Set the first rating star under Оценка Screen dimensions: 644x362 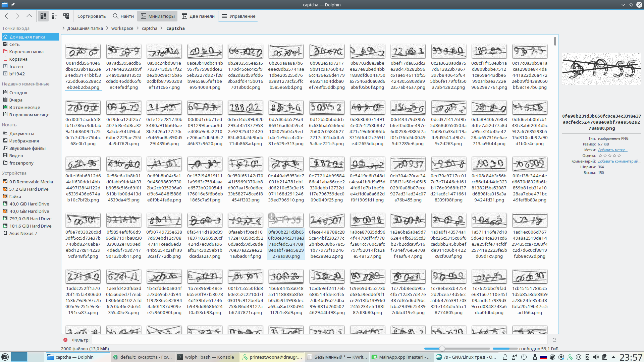(x=600, y=156)
